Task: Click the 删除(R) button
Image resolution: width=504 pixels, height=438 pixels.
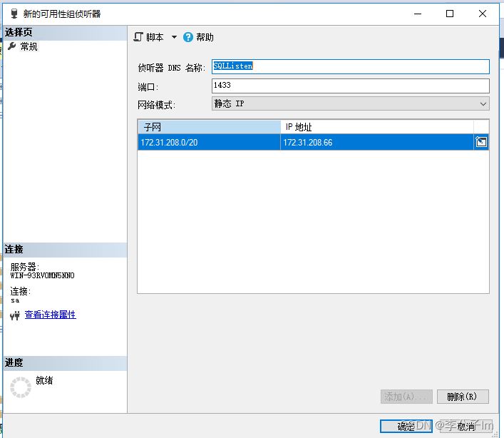Action: [463, 397]
